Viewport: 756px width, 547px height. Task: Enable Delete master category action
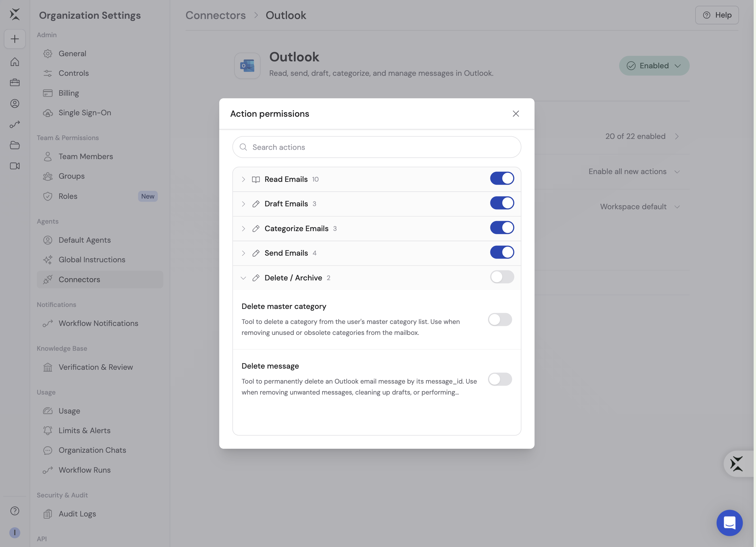(500, 320)
